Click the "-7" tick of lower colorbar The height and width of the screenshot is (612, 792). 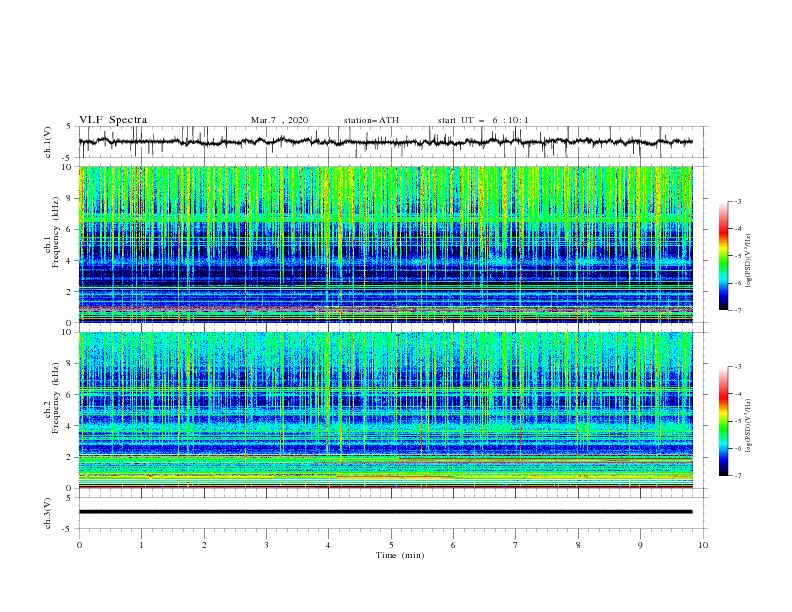[737, 476]
